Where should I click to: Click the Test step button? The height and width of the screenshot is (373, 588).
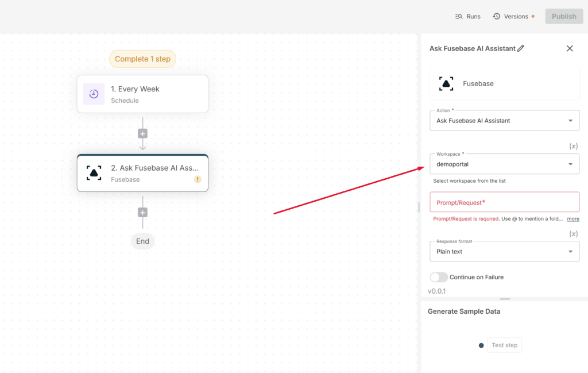(504, 345)
